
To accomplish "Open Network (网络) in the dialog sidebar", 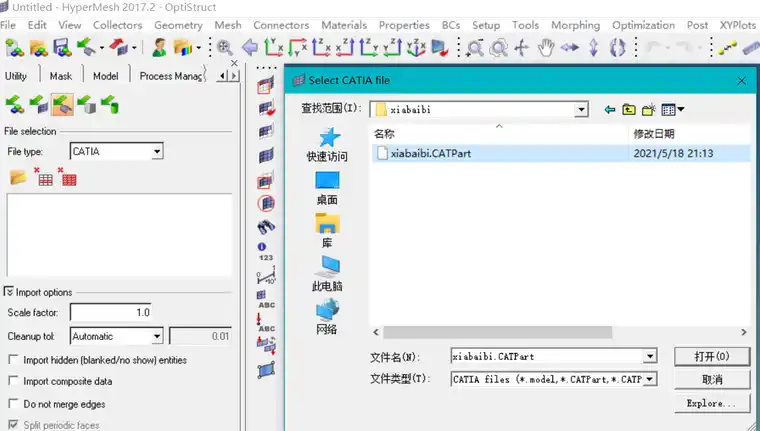I will 327,317.
